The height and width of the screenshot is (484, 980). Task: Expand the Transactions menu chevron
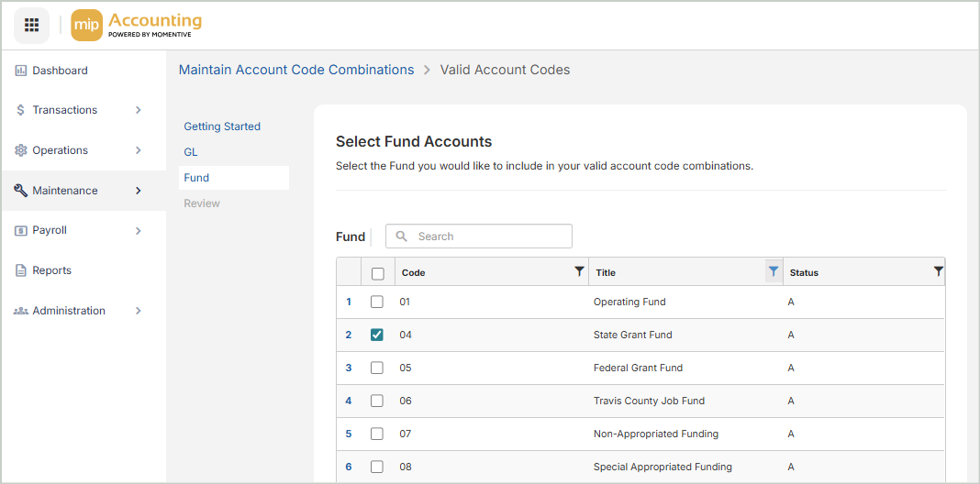pos(139,110)
